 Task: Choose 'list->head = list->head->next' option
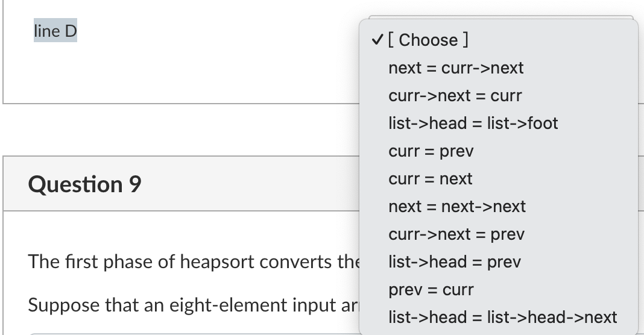(x=499, y=318)
